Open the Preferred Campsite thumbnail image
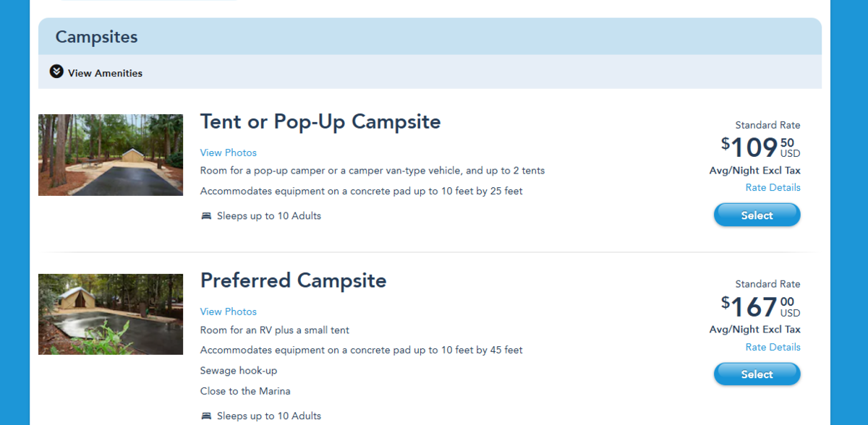 click(111, 314)
